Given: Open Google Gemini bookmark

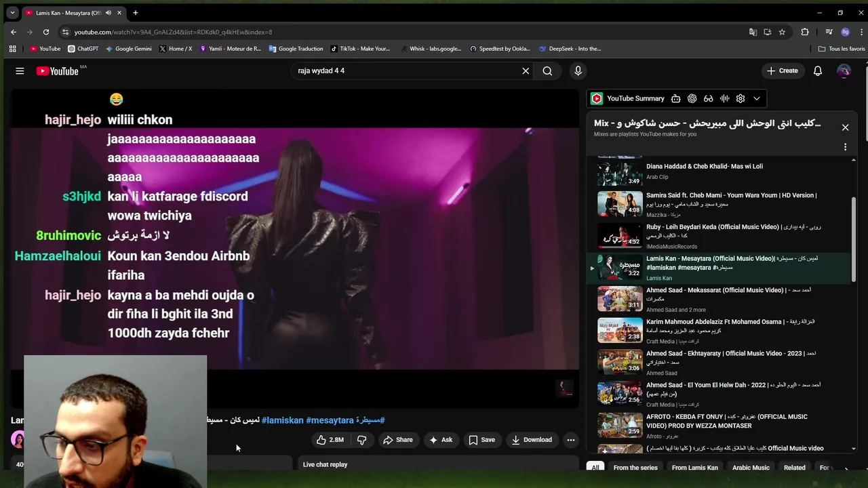Looking at the screenshot, I should point(128,49).
